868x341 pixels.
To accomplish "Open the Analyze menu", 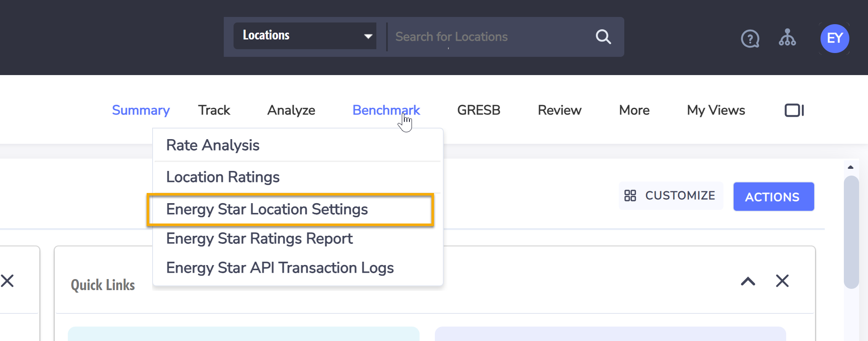I will [291, 110].
